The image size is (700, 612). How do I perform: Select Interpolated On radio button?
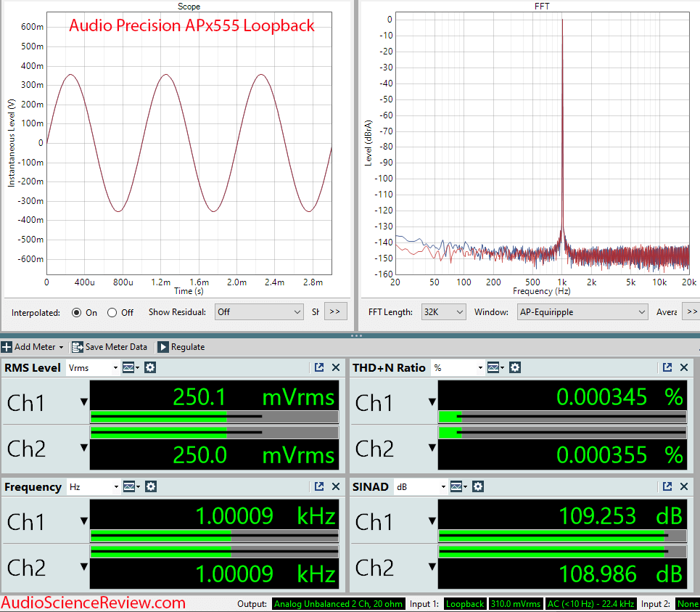(x=76, y=313)
